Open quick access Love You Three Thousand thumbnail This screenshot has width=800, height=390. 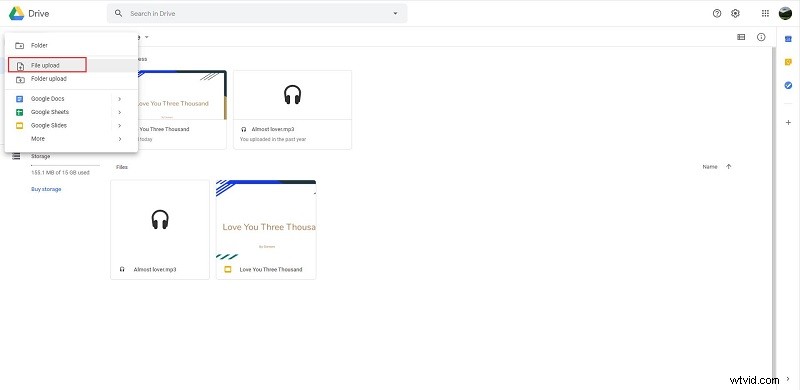[182, 95]
